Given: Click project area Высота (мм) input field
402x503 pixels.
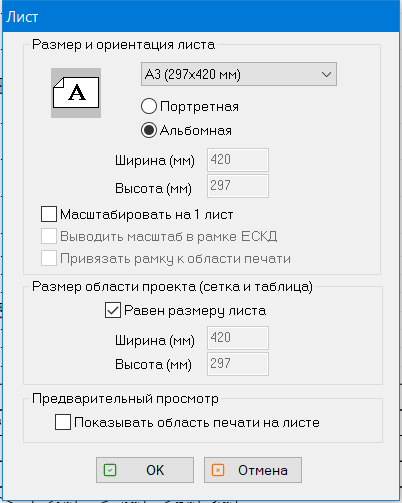Looking at the screenshot, I should [238, 364].
